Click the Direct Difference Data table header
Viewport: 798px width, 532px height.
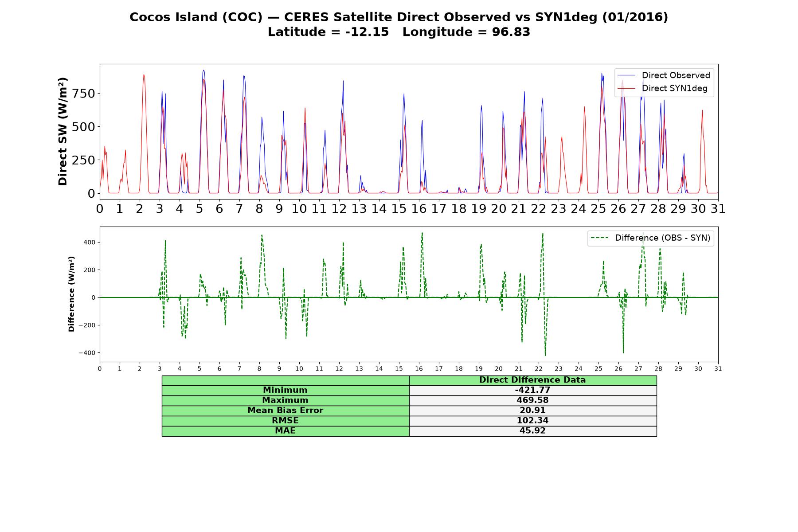[x=533, y=380]
